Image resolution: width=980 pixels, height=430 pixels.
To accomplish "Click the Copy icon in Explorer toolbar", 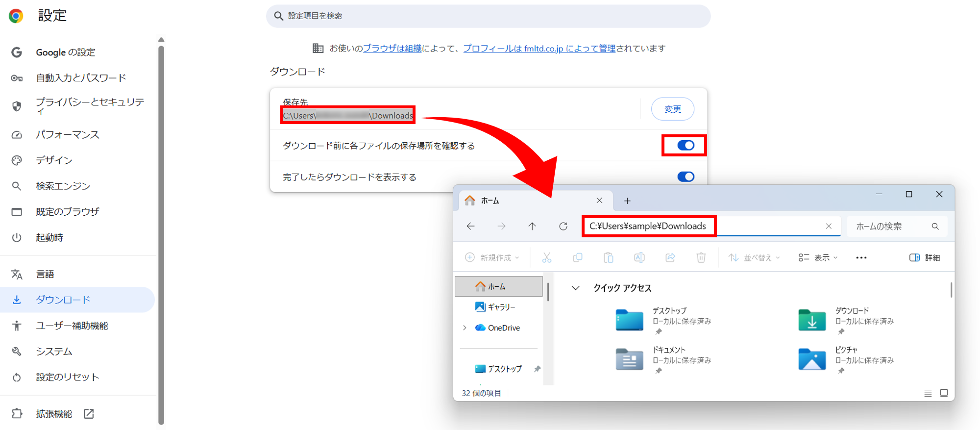I will 578,257.
